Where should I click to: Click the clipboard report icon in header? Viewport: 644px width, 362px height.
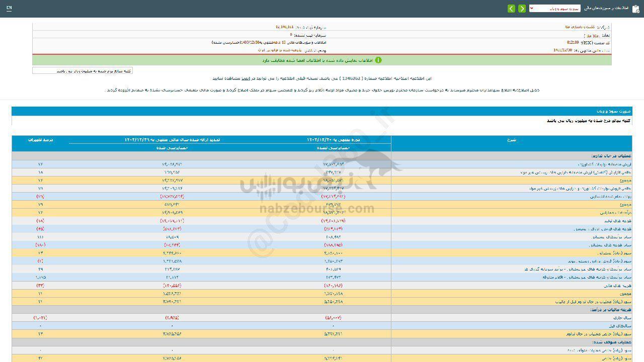[x=635, y=9]
